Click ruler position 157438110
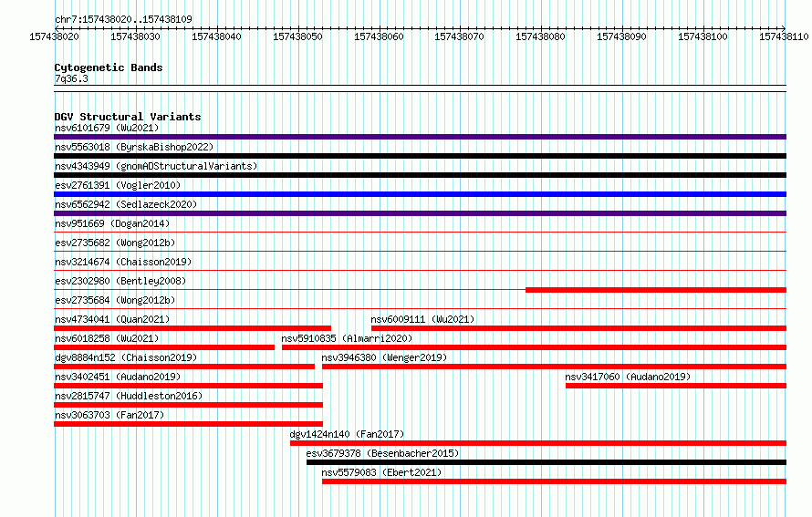This screenshot has width=812, height=517. coord(784,36)
